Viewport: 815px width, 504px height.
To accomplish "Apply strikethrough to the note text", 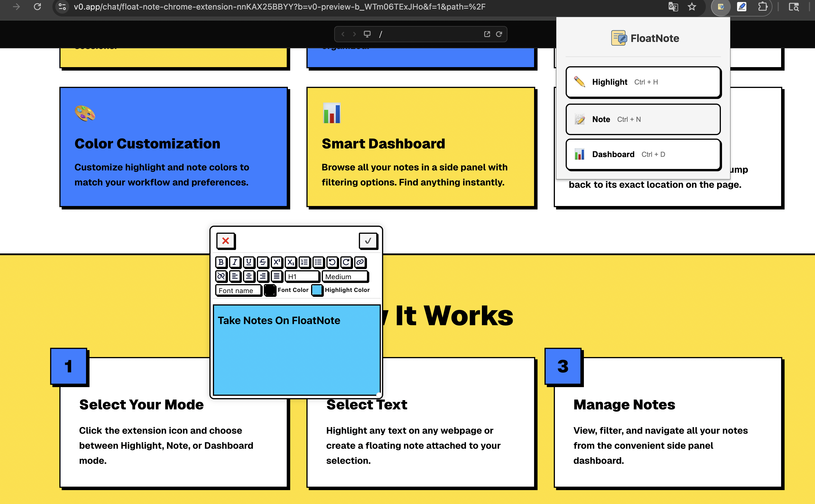I will (263, 263).
